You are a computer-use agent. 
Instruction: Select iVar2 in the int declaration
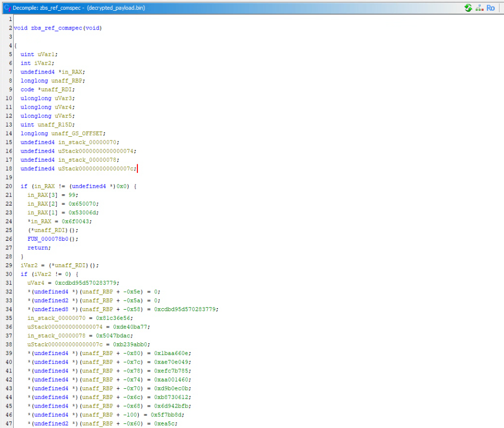pos(42,63)
